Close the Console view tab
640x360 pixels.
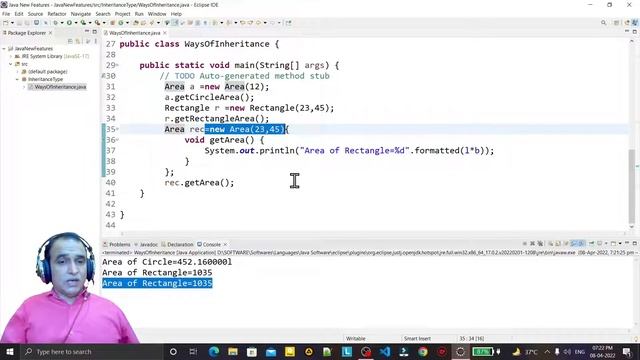point(225,244)
